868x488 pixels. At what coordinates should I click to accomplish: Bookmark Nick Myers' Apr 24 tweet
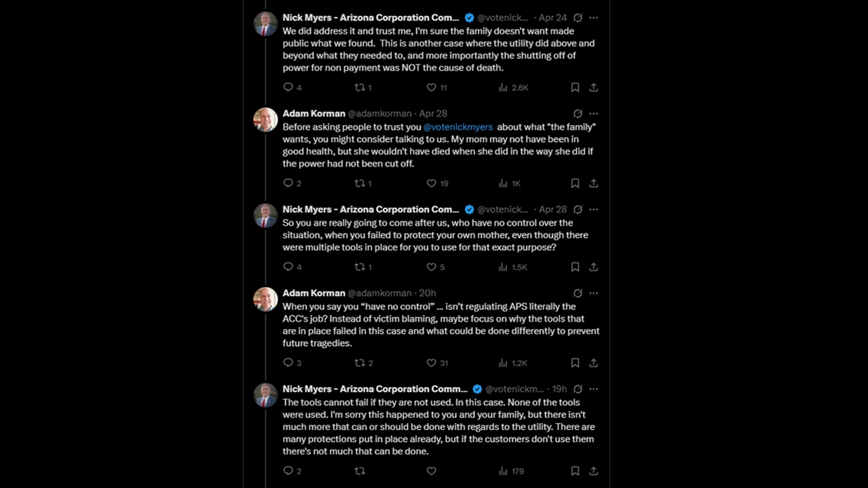click(x=575, y=87)
